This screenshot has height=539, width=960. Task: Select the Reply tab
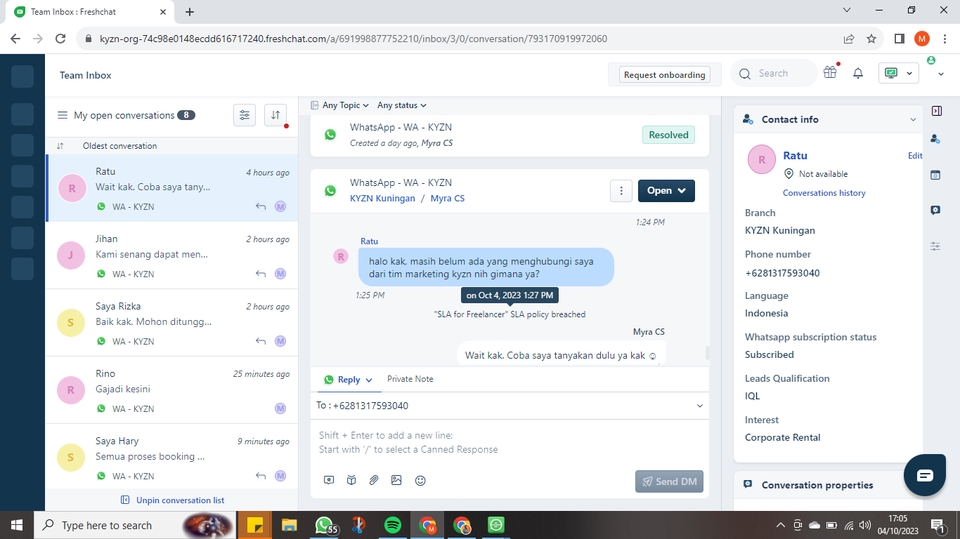pos(348,380)
